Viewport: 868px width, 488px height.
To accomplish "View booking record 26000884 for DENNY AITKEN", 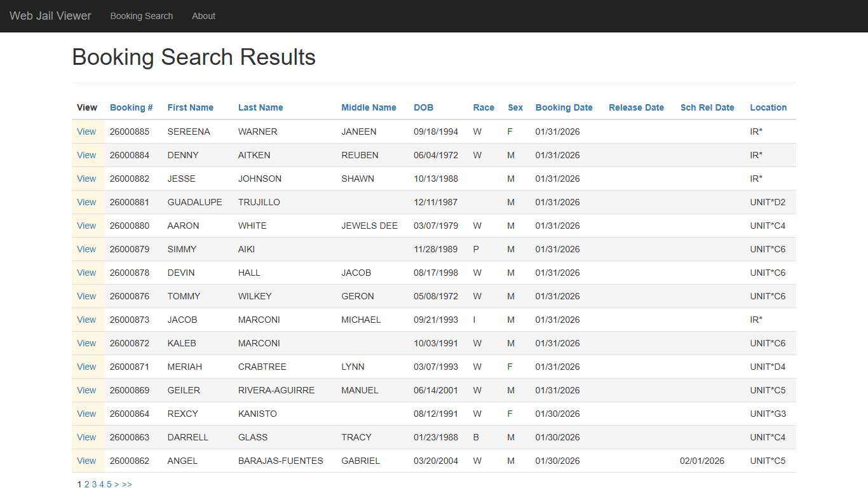I will click(86, 155).
